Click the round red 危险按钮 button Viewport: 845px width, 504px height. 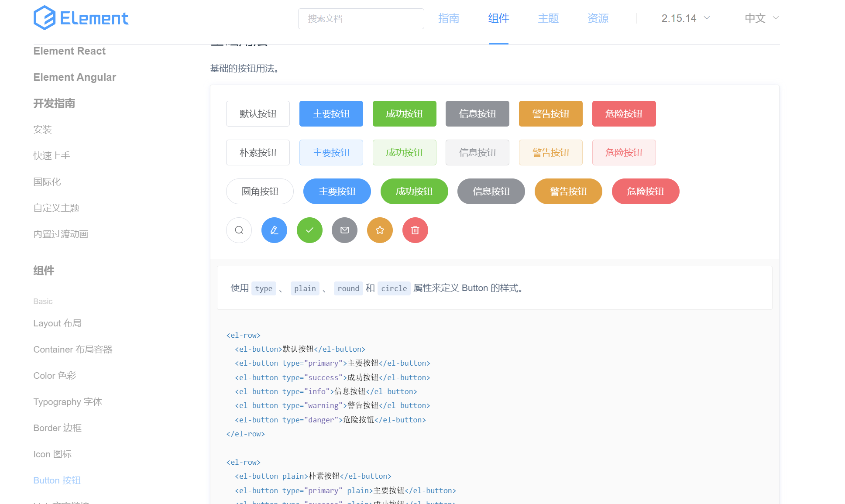[x=645, y=191]
